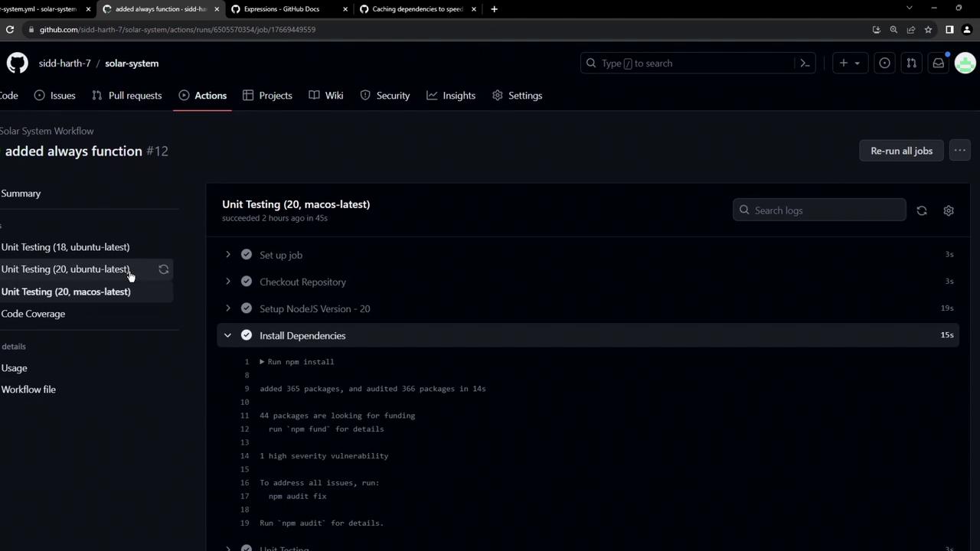Click the zoom magnifier icon in the address bar
Viewport: 980px width, 551px height.
coord(893,29)
